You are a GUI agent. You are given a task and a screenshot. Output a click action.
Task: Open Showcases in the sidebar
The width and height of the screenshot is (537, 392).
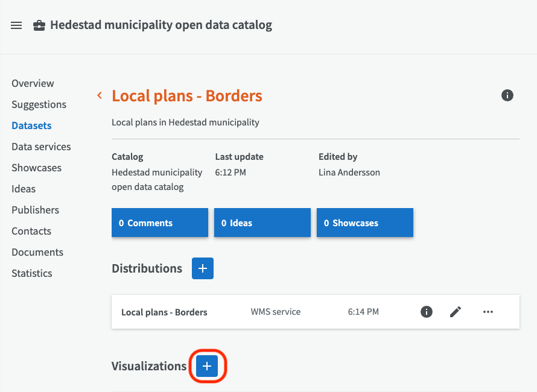tap(36, 168)
